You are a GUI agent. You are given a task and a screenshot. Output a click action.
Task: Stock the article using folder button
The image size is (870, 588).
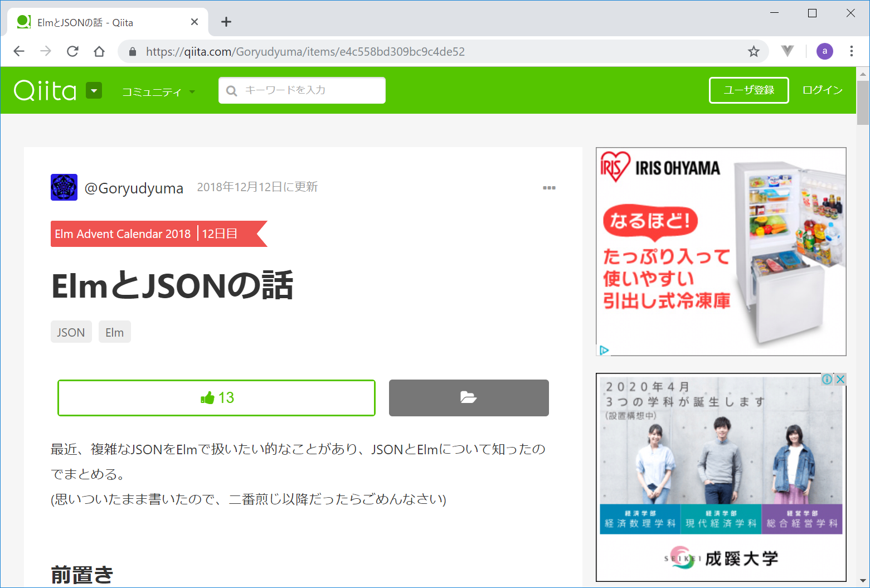click(469, 398)
